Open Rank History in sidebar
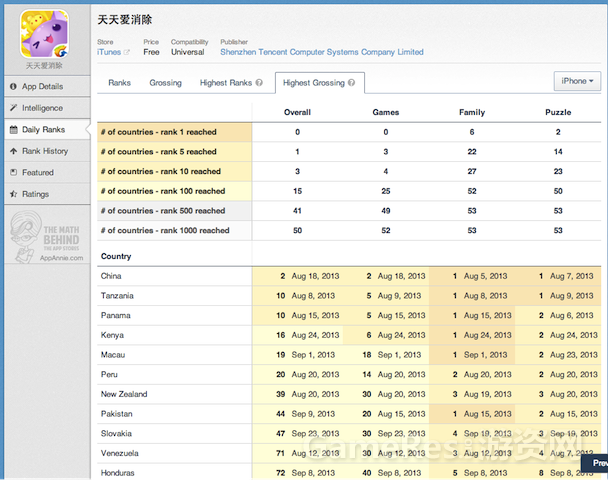Image resolution: width=608 pixels, height=480 pixels. click(x=47, y=151)
